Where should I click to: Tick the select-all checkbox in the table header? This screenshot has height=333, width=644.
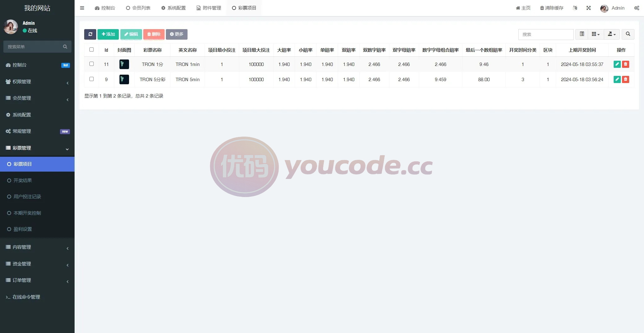92,50
